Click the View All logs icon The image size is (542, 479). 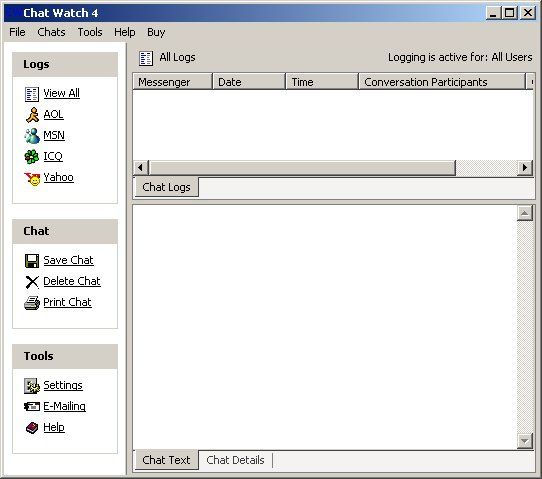coord(32,94)
